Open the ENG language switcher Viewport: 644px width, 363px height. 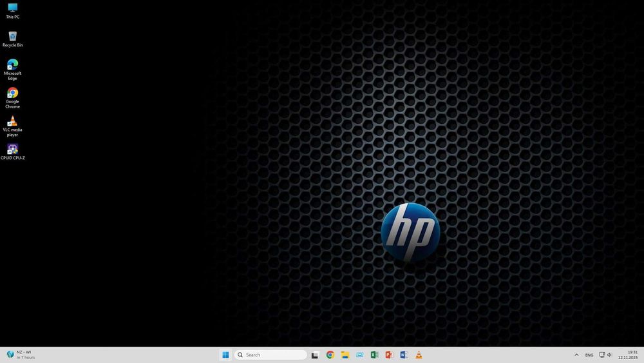(589, 355)
